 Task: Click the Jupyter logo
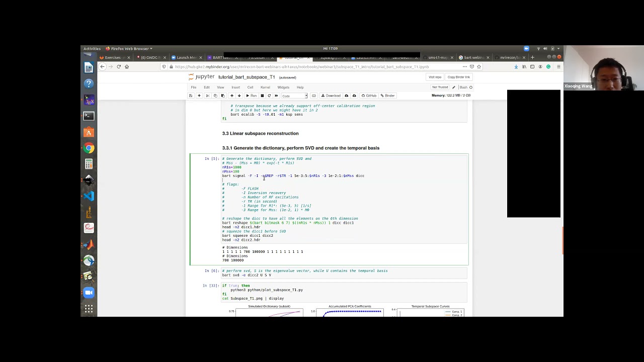coord(201,77)
